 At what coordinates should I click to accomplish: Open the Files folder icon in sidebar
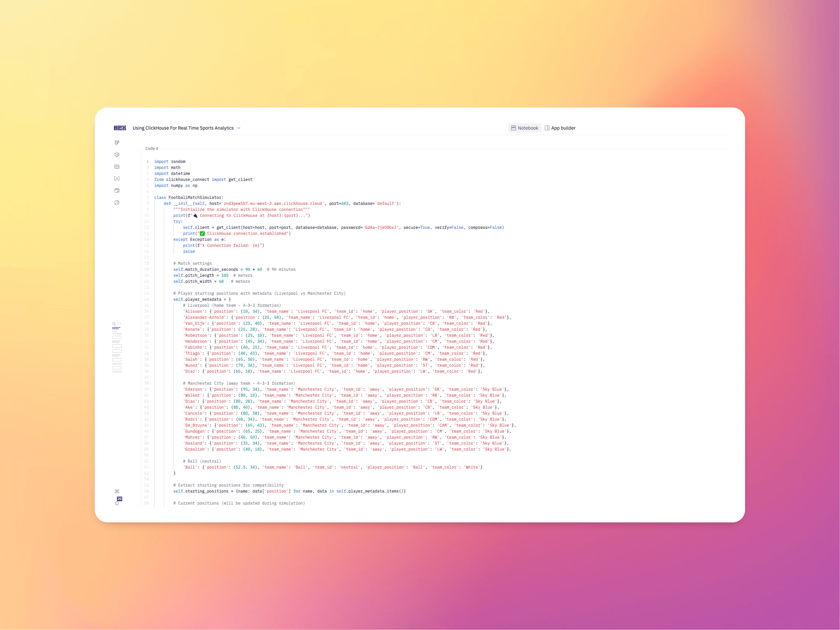point(117,167)
